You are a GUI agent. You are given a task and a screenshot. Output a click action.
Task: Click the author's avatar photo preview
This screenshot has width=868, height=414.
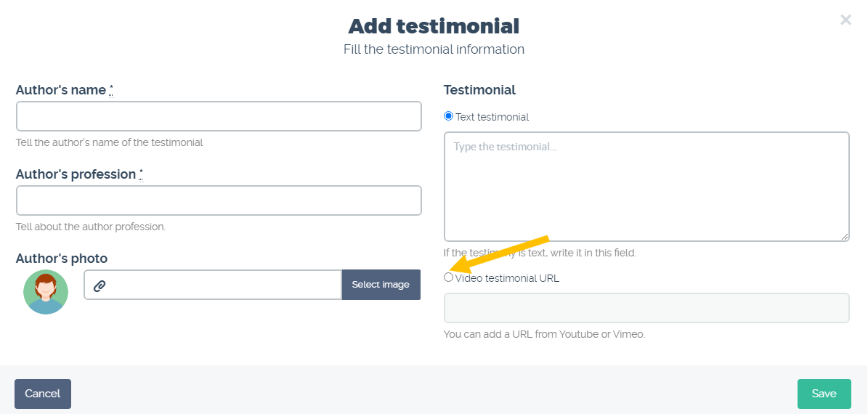(x=45, y=292)
